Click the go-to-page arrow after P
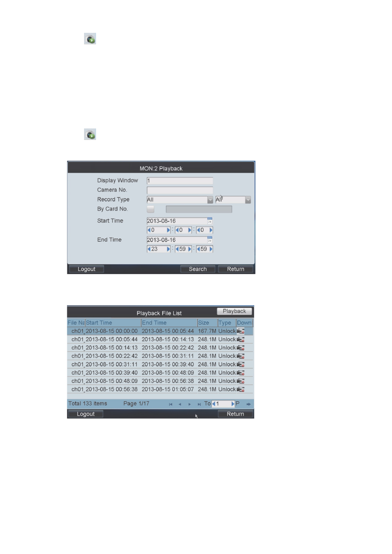The image size is (392, 554). pos(248,404)
